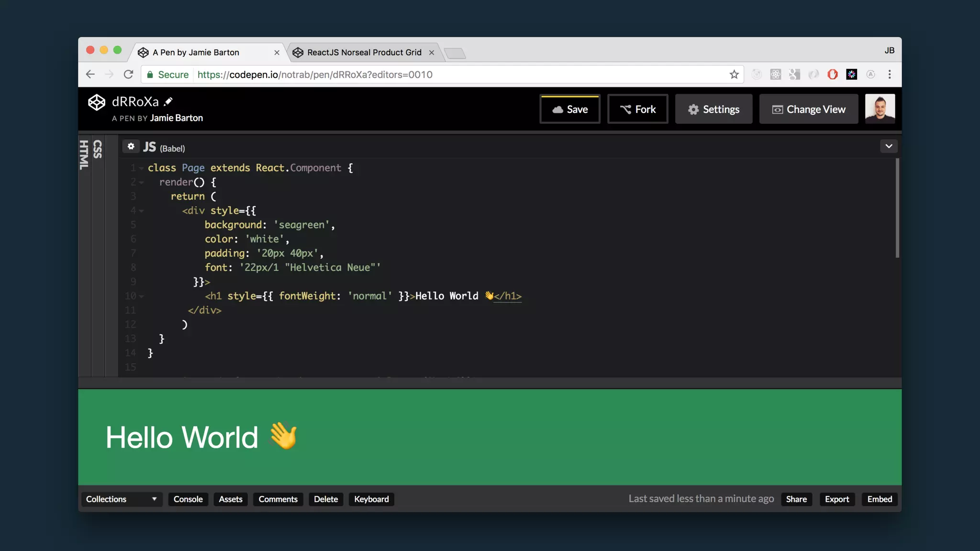Image resolution: width=980 pixels, height=551 pixels.
Task: Open JS editor settings gear
Action: click(131, 146)
